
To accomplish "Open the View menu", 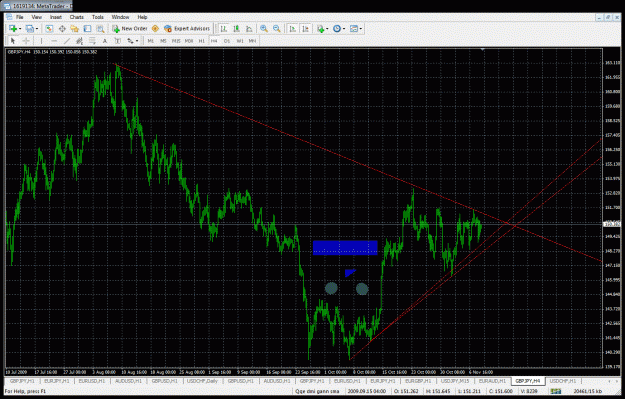I will click(37, 17).
